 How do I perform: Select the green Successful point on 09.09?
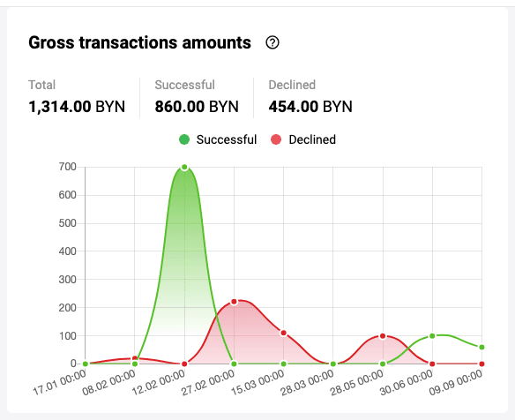click(481, 347)
